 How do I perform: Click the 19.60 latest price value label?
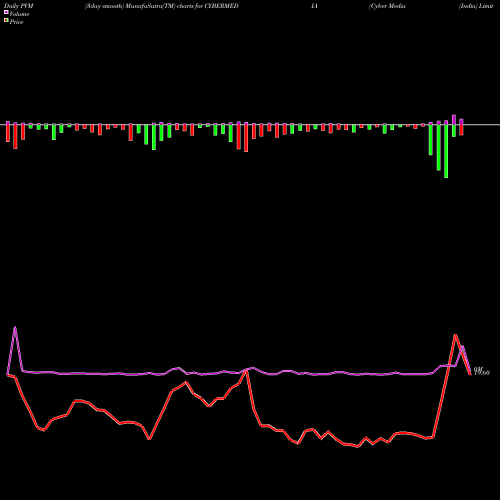tap(482, 371)
